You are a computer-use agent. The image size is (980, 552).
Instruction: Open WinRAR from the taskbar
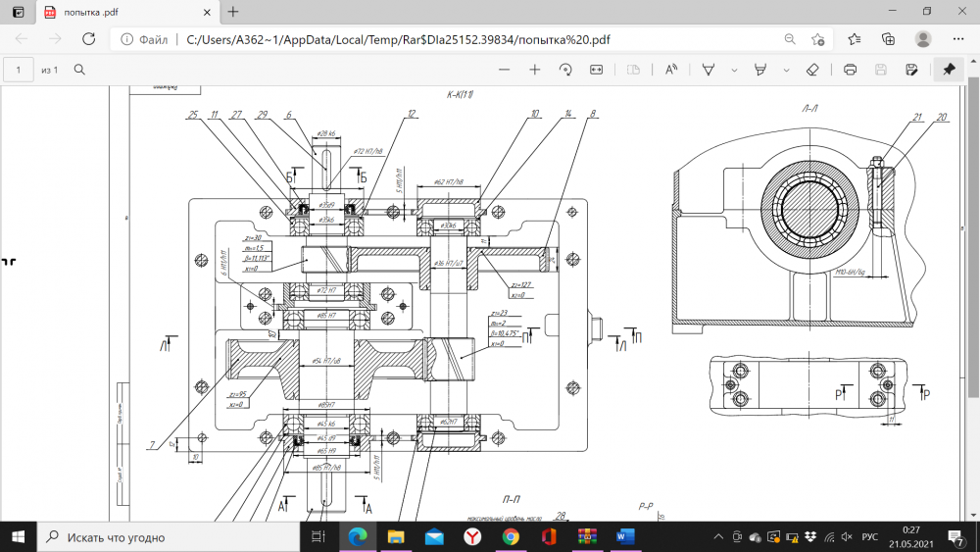click(x=587, y=536)
